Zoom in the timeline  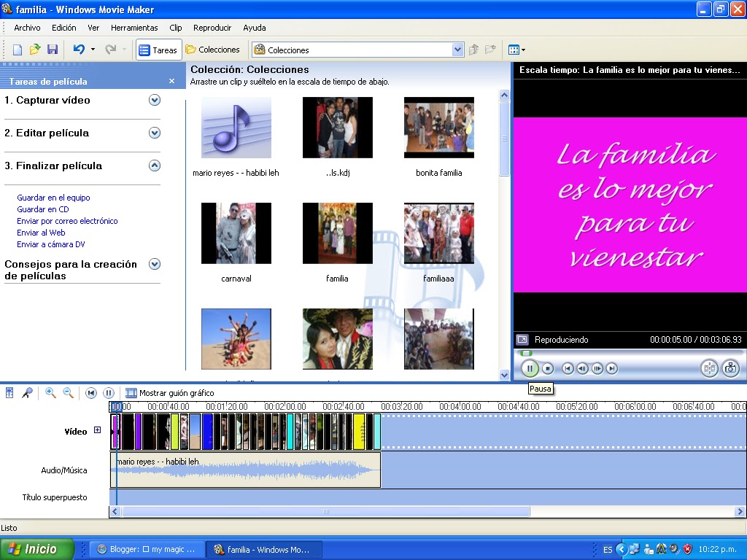(x=50, y=393)
